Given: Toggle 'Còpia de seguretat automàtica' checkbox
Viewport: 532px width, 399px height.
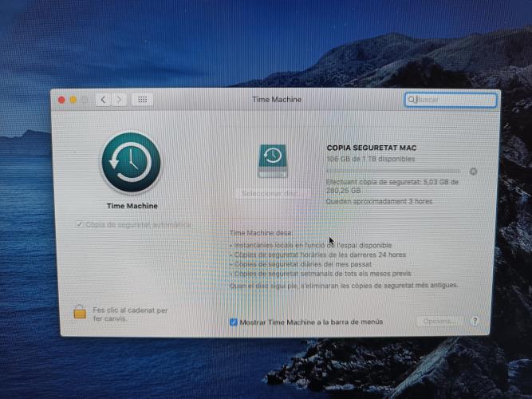Looking at the screenshot, I should pos(80,224).
